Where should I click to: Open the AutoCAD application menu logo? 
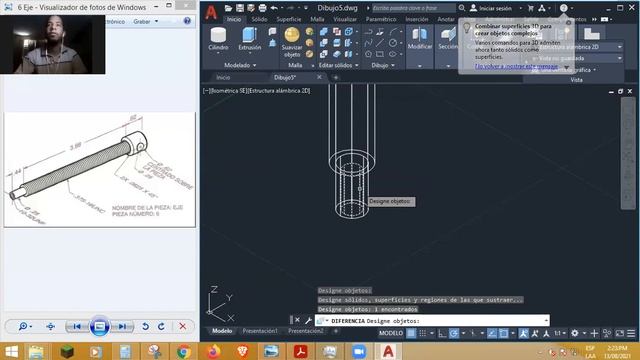[x=211, y=12]
